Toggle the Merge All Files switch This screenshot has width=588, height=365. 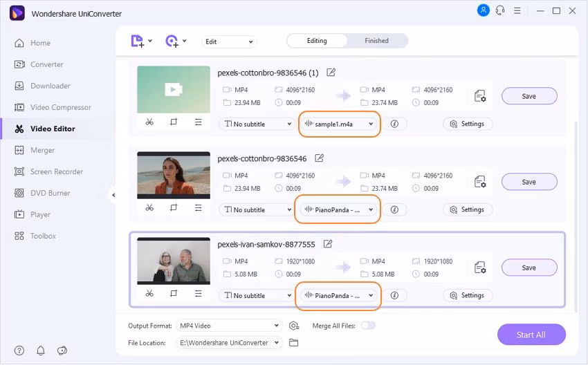[368, 326]
